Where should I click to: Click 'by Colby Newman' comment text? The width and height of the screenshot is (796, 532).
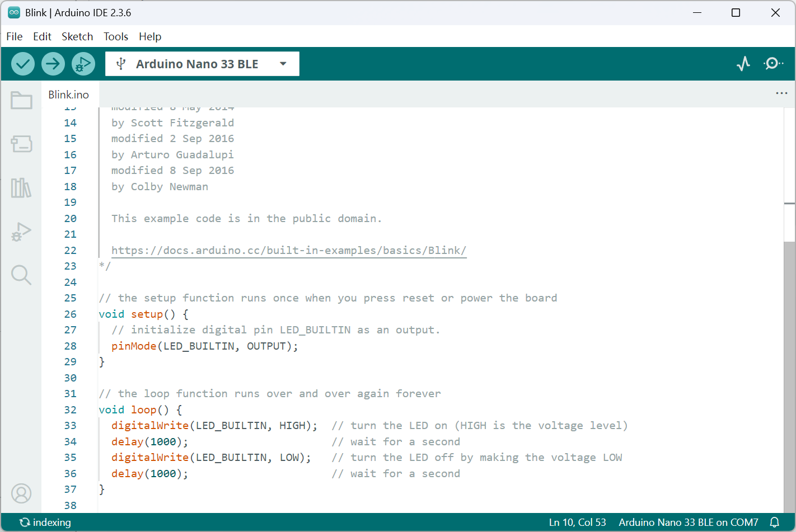coord(160,187)
